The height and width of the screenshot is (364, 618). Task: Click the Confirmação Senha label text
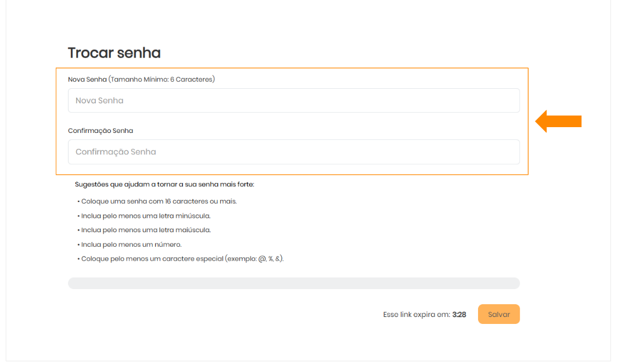coord(100,131)
